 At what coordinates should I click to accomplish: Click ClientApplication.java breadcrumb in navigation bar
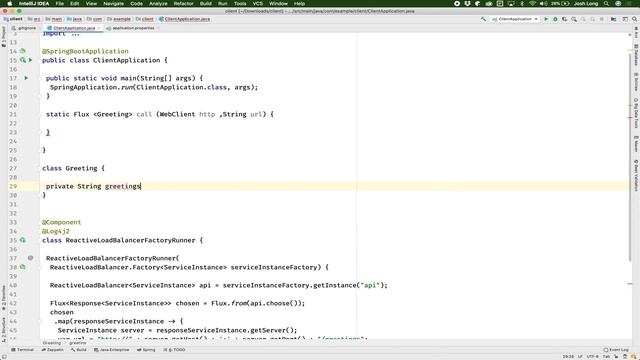click(184, 19)
